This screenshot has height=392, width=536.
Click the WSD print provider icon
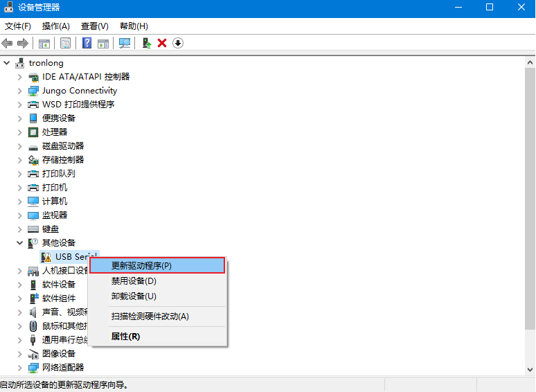[33, 105]
